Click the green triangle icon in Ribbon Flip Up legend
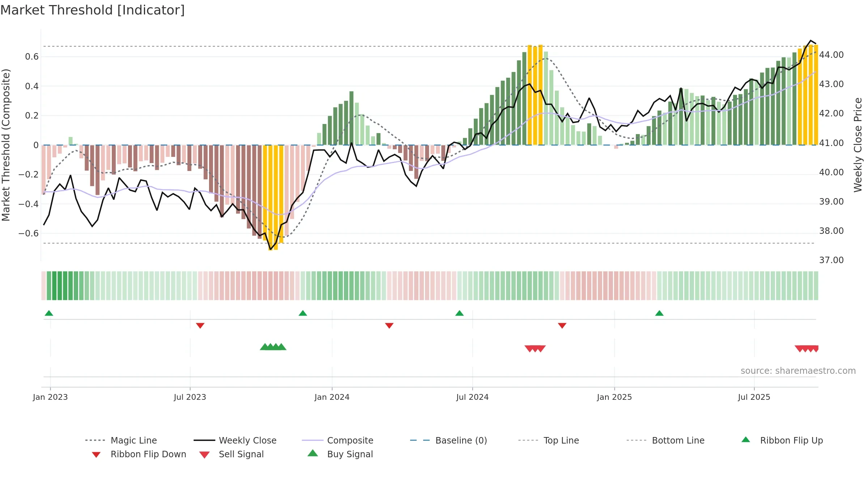 point(746,440)
